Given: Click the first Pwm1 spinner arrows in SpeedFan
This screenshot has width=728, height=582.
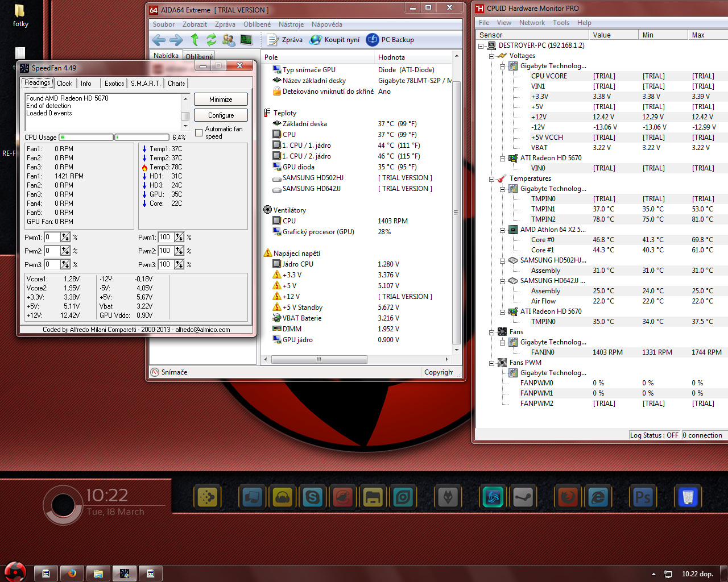Looking at the screenshot, I should [x=65, y=238].
